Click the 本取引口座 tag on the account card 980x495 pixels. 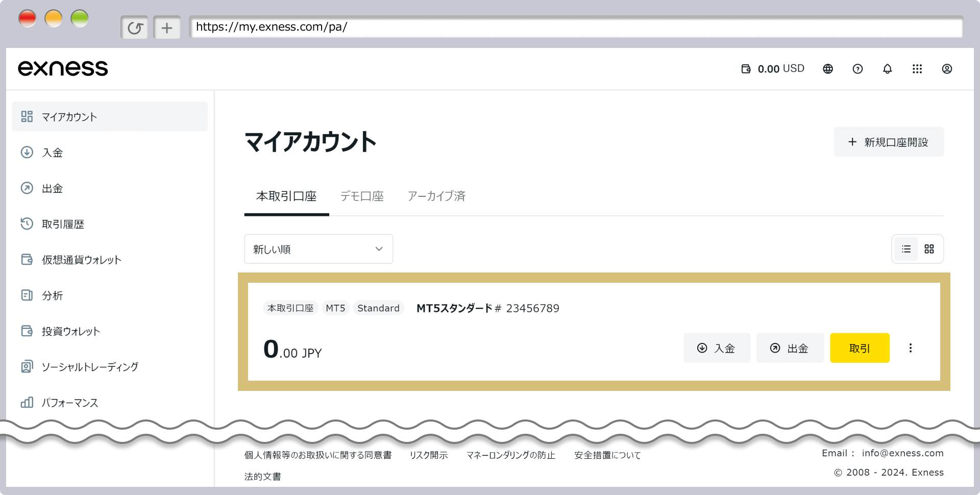pyautogui.click(x=290, y=308)
